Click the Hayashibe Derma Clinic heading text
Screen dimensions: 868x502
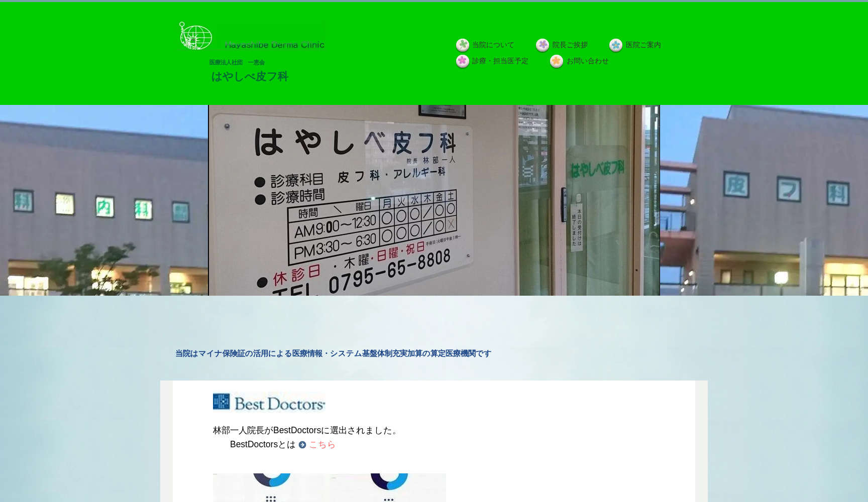[x=275, y=45]
